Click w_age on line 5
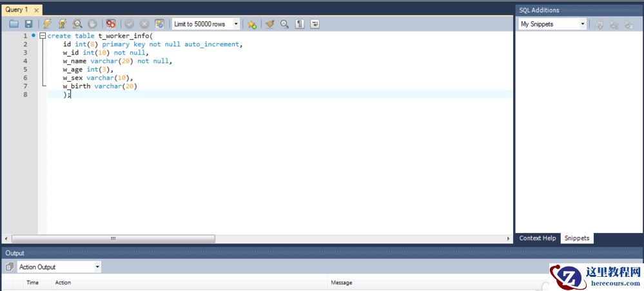644x291 pixels. (x=73, y=70)
